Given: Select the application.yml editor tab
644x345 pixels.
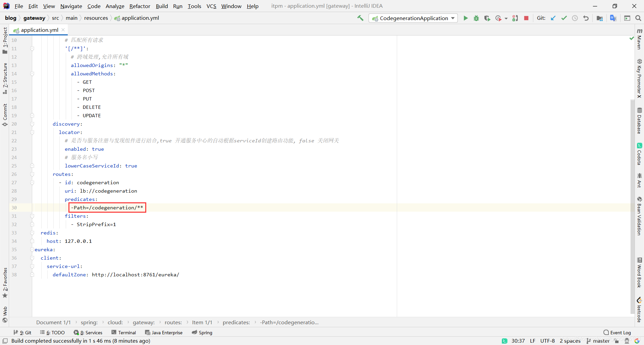Looking at the screenshot, I should (39, 30).
